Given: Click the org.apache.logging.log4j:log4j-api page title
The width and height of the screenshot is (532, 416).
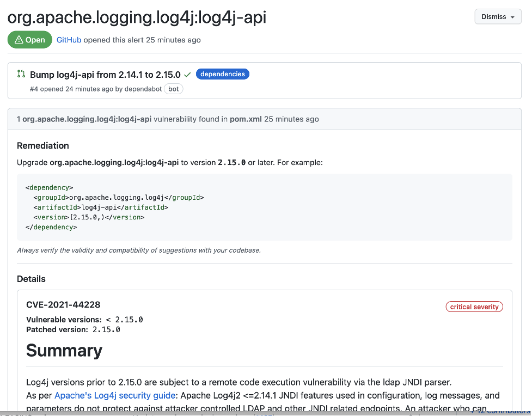Looking at the screenshot, I should coord(137,17).
